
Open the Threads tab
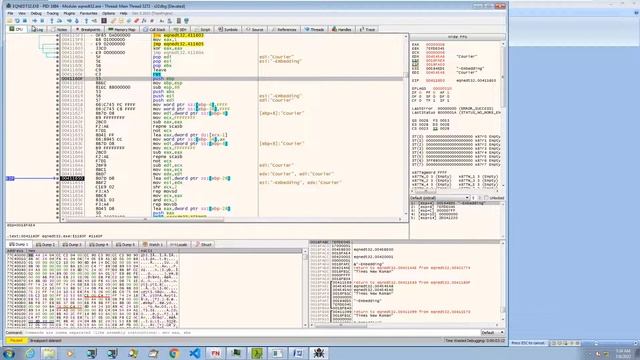[x=314, y=29]
